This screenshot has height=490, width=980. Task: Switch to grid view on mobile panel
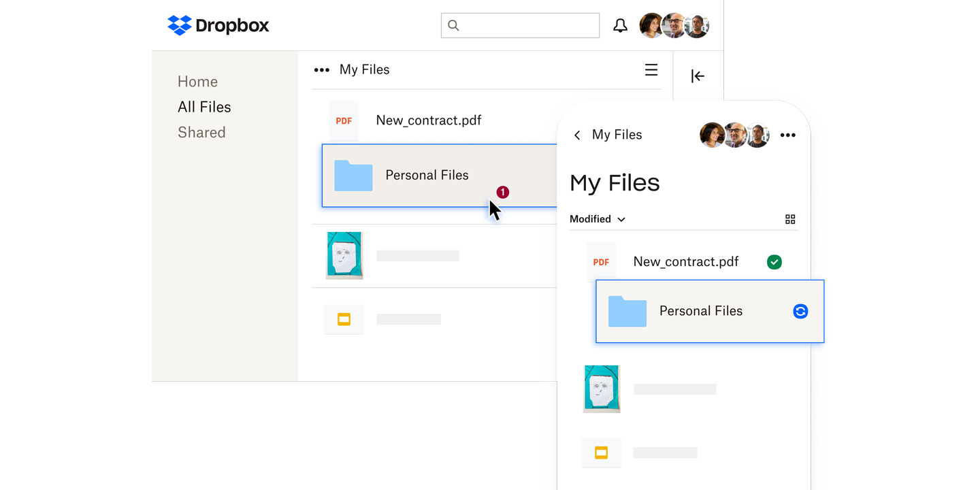[x=790, y=219]
